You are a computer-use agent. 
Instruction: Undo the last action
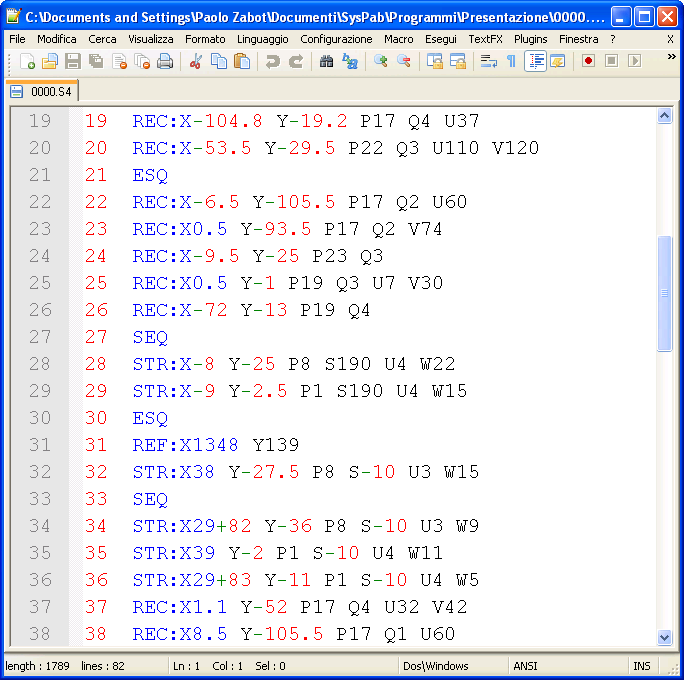[x=273, y=61]
